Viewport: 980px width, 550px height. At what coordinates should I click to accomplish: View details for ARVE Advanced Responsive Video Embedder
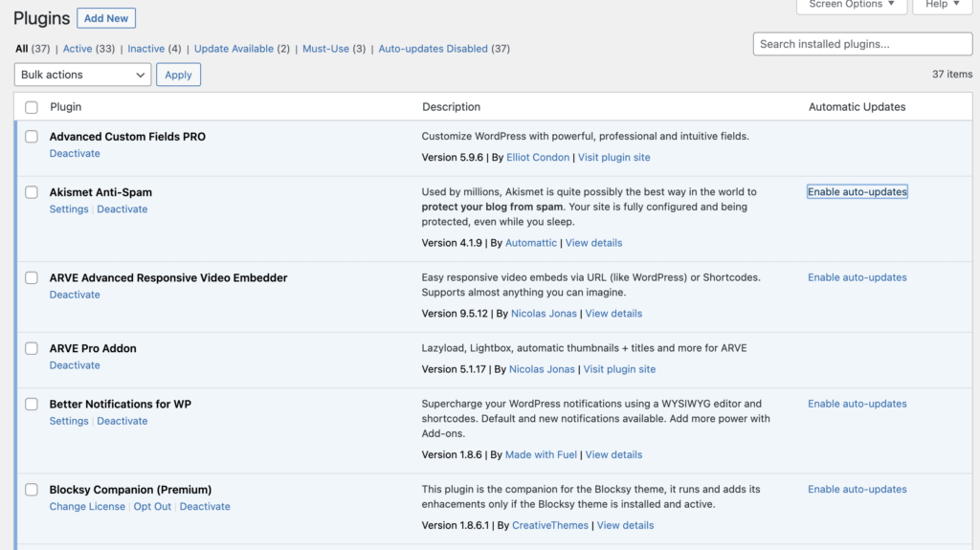point(613,313)
